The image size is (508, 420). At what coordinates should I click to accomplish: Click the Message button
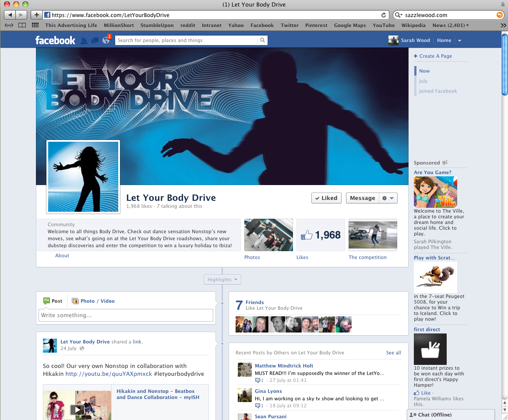(362, 198)
